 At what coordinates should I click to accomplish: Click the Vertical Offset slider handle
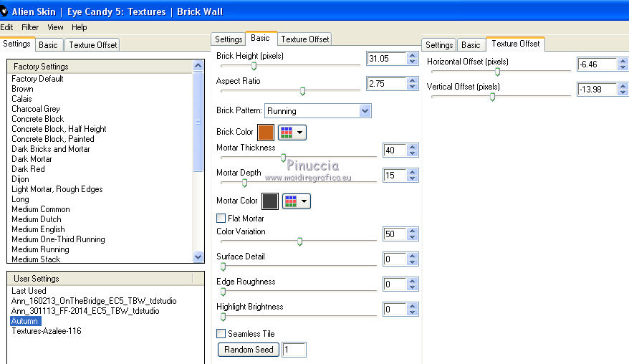(x=492, y=97)
